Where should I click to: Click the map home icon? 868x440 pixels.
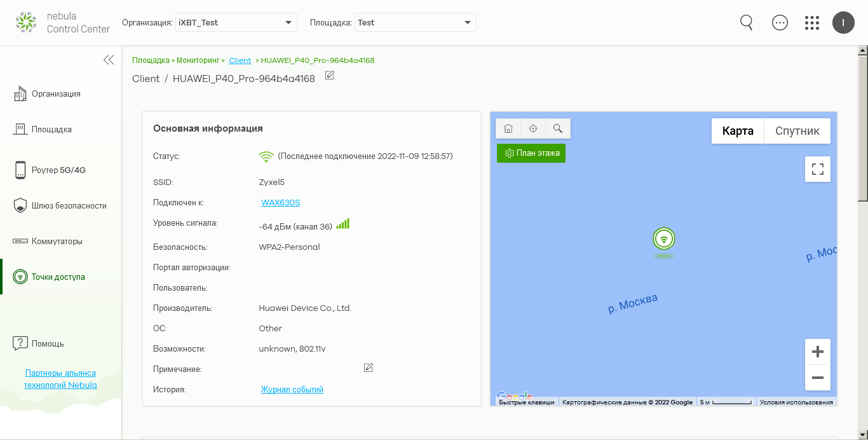click(x=508, y=128)
